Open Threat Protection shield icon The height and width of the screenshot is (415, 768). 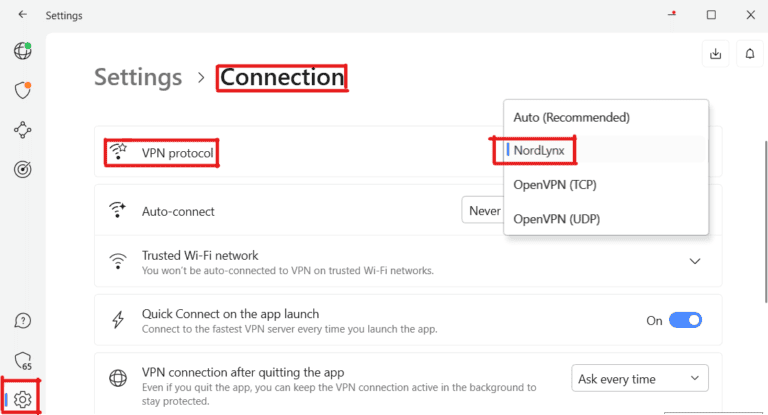22,90
